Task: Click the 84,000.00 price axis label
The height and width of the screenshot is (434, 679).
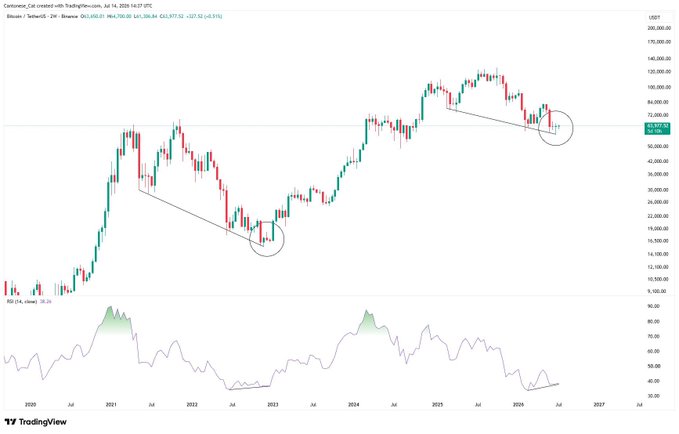Action: pos(659,102)
